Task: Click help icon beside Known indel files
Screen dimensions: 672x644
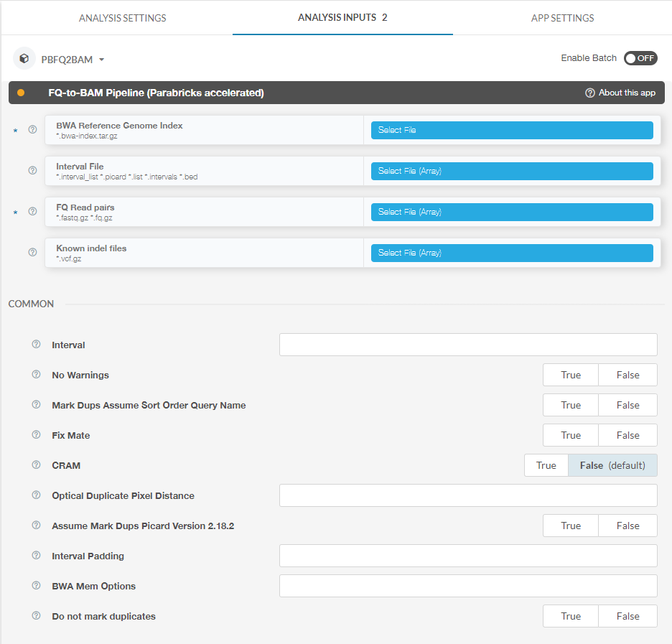Action: 32,253
